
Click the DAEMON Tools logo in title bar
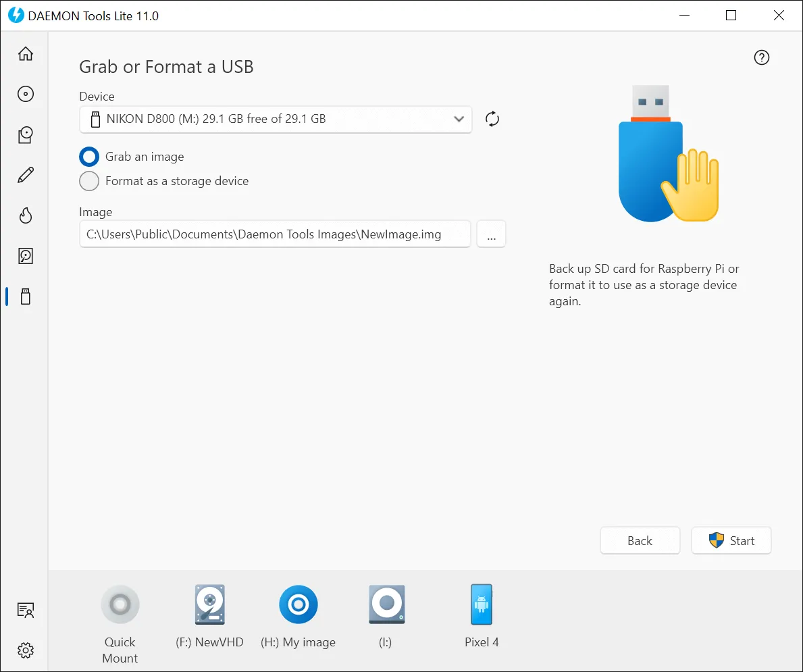point(16,16)
